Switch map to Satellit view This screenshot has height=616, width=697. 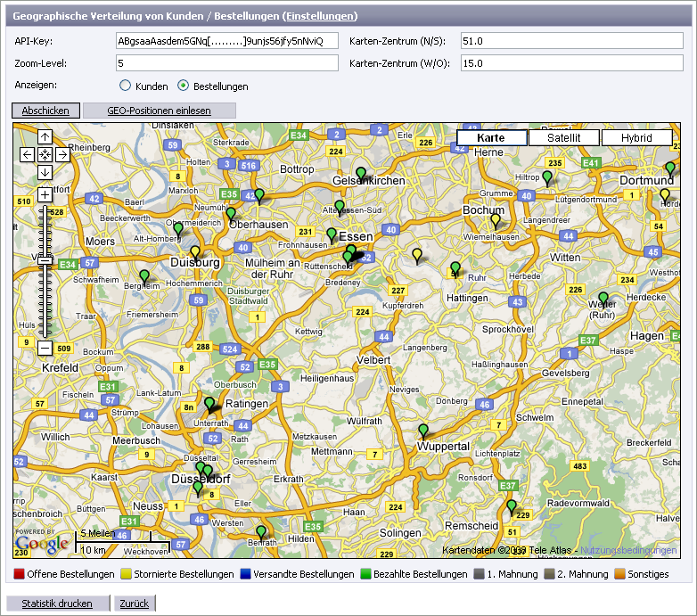tap(564, 138)
